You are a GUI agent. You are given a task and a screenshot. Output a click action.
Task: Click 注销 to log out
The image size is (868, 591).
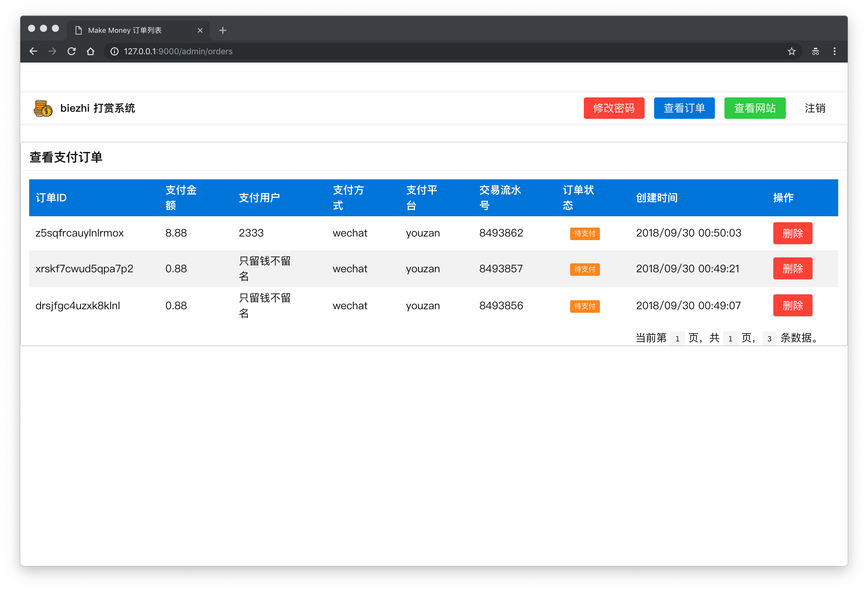[x=815, y=108]
